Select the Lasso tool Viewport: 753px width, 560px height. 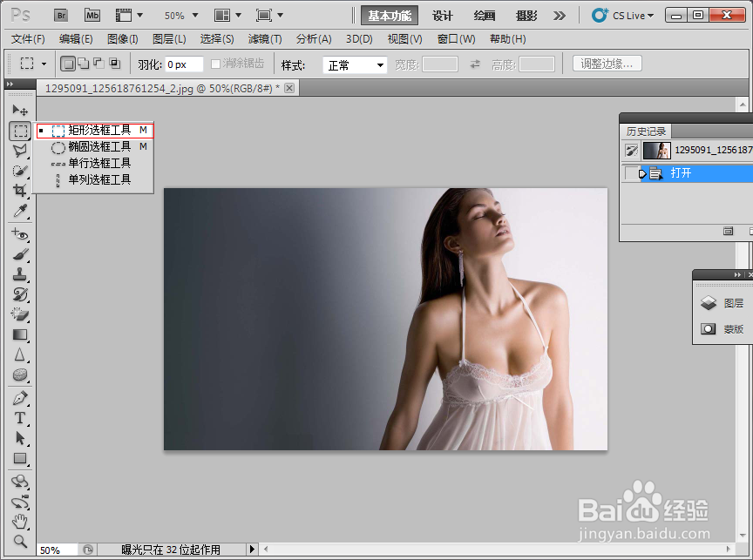click(19, 151)
